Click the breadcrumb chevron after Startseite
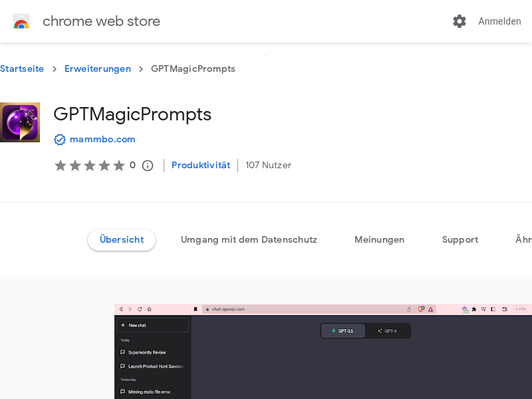 point(55,69)
